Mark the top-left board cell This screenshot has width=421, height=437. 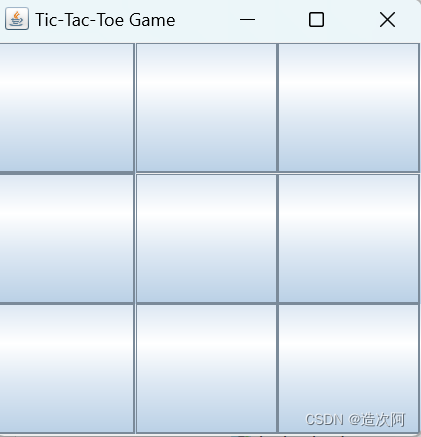(x=67, y=108)
